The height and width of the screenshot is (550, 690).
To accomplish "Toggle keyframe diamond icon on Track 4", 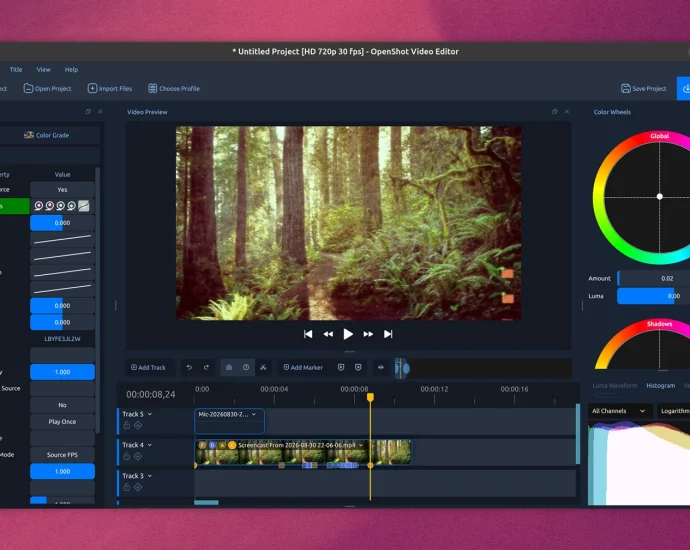I will (138, 456).
